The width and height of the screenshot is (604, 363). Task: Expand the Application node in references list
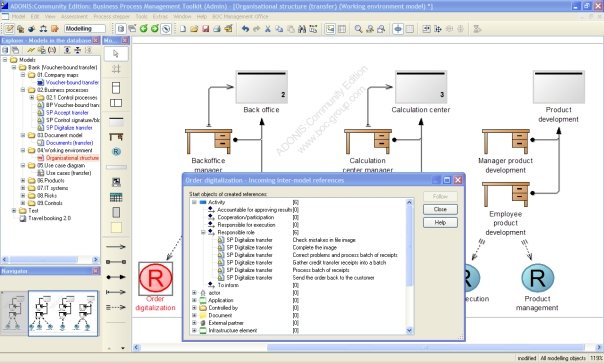195,300
